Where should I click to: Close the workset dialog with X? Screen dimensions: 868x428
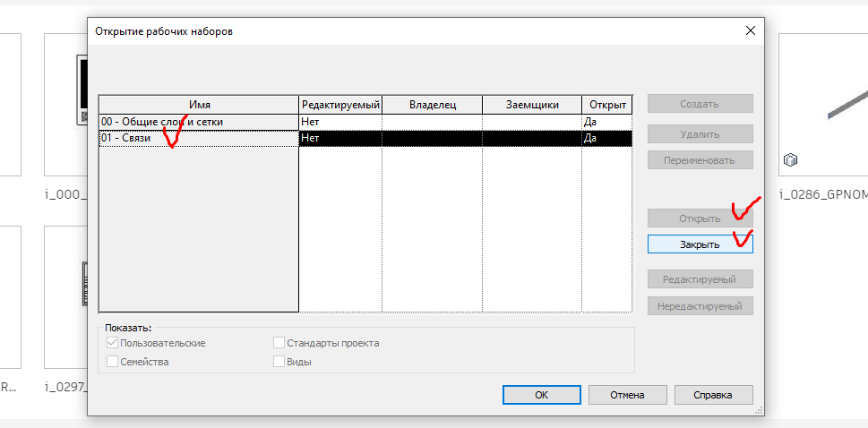pyautogui.click(x=750, y=31)
